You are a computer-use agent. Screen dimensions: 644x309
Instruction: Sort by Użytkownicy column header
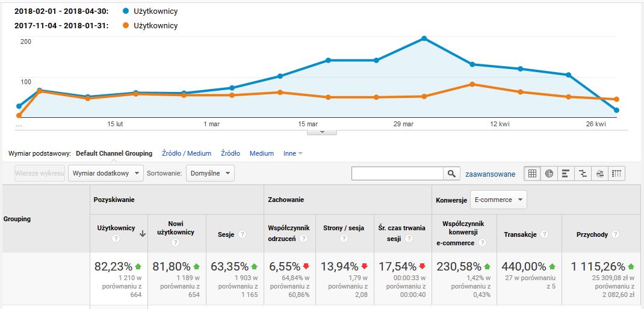116,228
